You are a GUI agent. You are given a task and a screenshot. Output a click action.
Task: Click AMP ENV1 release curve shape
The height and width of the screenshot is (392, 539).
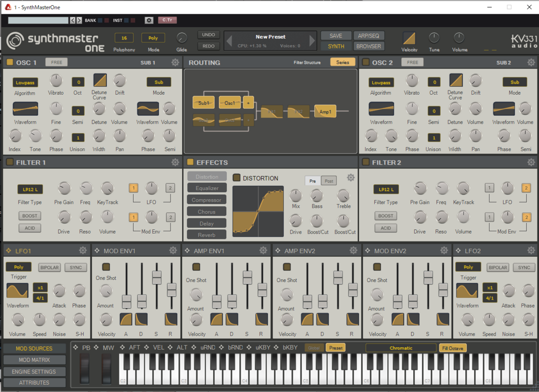(262, 319)
